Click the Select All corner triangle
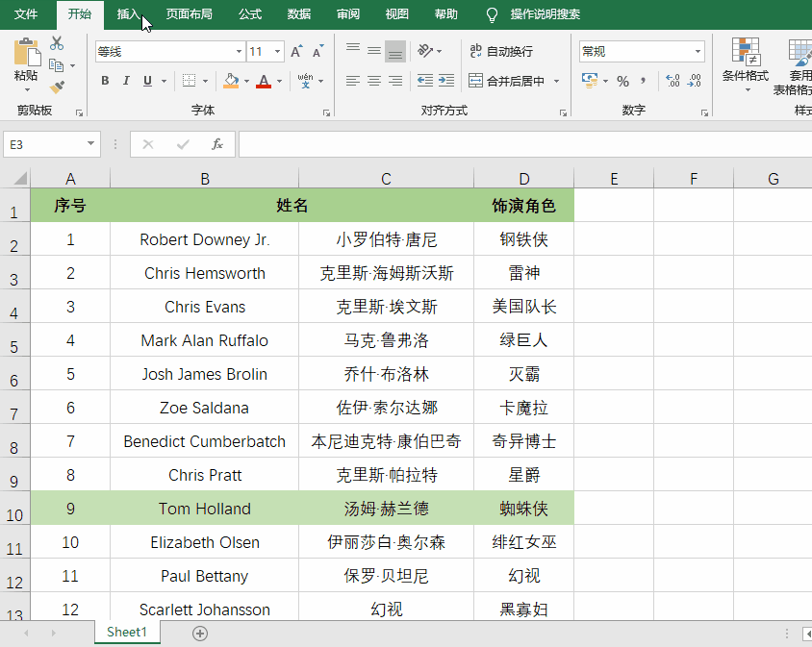Image resolution: width=812 pixels, height=647 pixels. [x=19, y=179]
